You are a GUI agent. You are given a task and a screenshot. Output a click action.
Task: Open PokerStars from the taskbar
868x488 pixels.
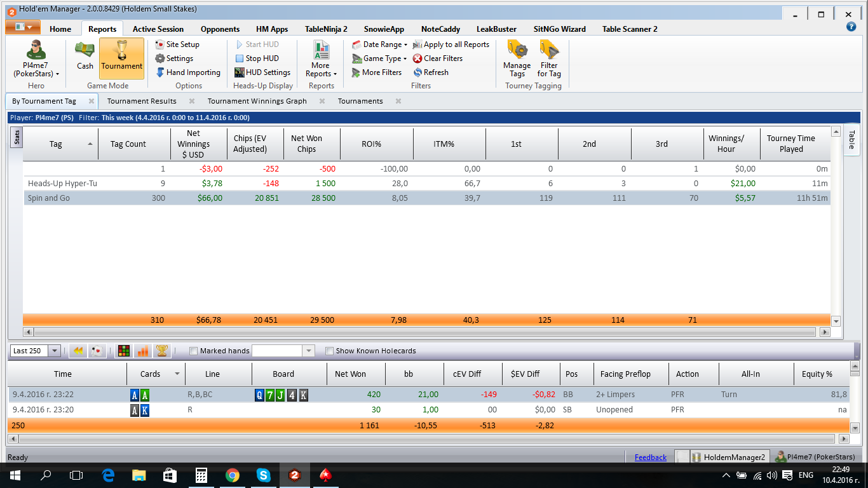[326, 475]
